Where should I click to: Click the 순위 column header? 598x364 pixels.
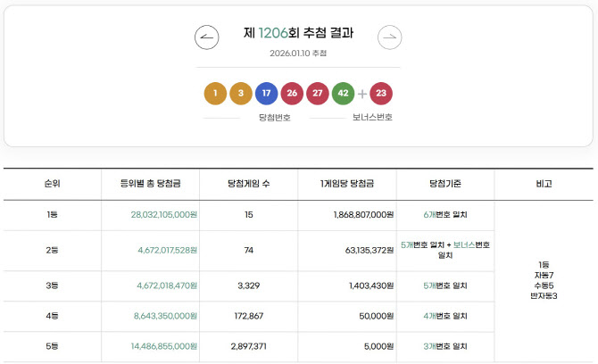(x=52, y=183)
